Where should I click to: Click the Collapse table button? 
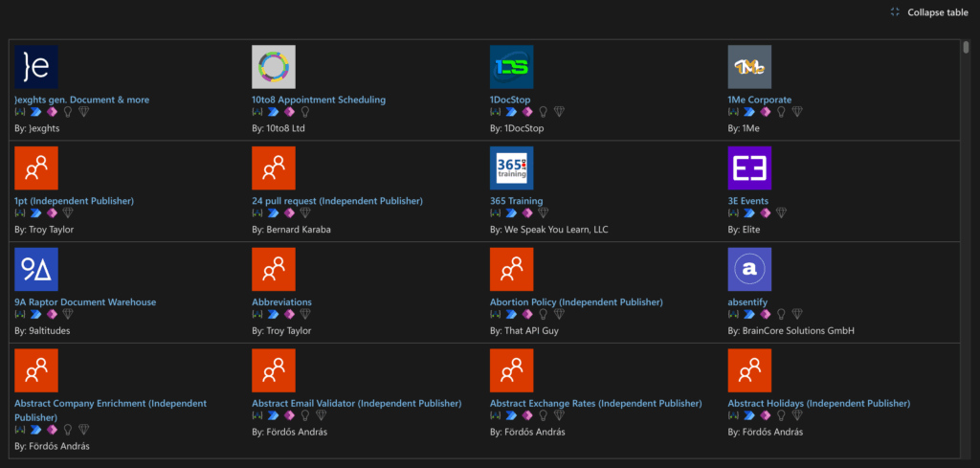click(x=929, y=11)
